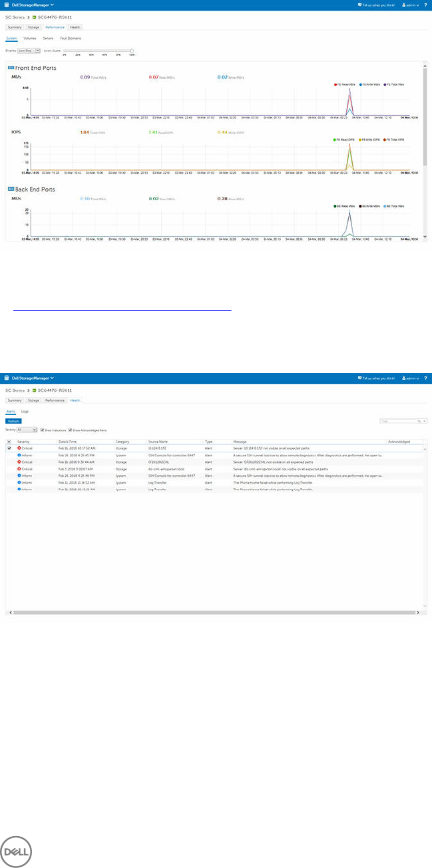Select the System sub-tab

coord(11,39)
